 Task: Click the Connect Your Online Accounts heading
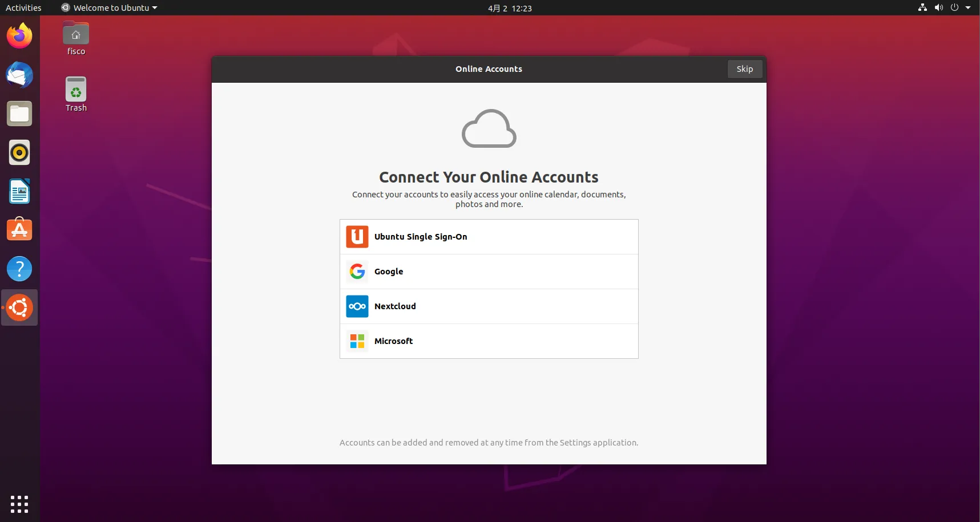[x=489, y=177]
